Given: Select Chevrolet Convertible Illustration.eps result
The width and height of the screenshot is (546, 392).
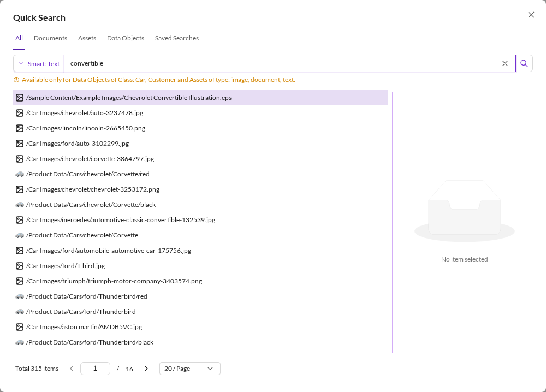Looking at the screenshot, I should [200, 98].
